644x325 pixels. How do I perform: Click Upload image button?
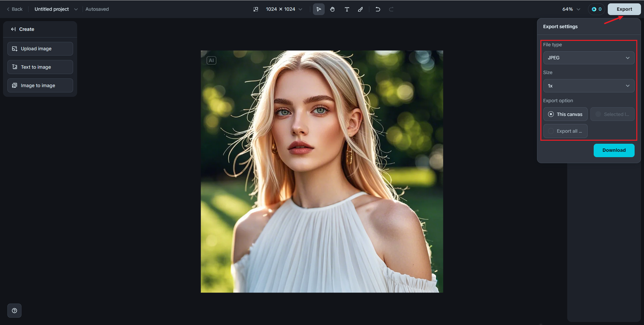[40, 49]
